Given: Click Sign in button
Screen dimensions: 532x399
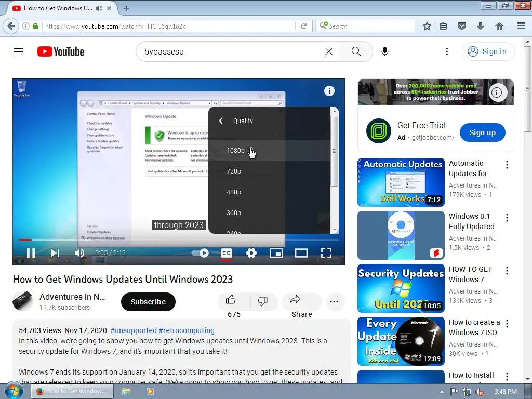Looking at the screenshot, I should [488, 51].
